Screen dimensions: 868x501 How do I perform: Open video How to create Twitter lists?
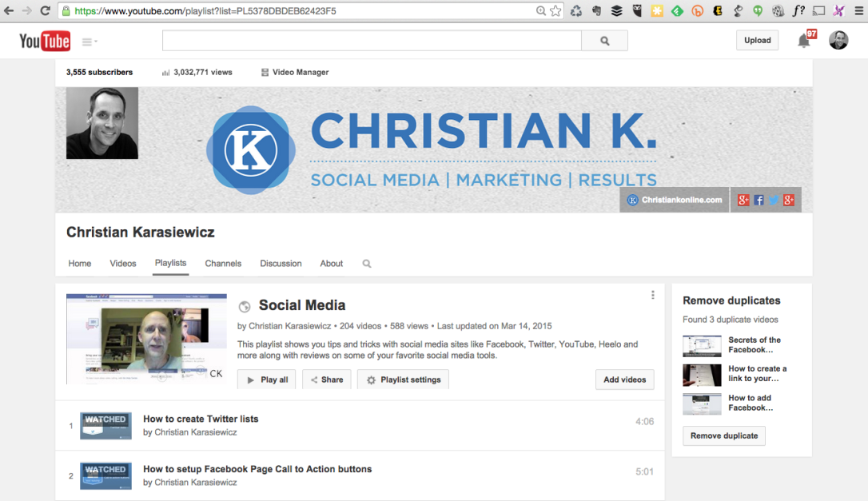pos(201,419)
